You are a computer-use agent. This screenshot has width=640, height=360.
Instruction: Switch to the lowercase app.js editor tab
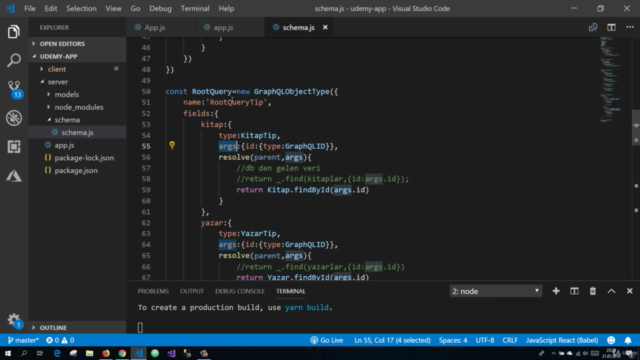pos(229,27)
